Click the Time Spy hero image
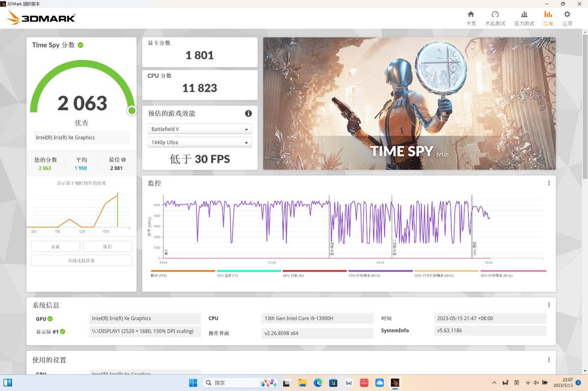 pyautogui.click(x=410, y=103)
